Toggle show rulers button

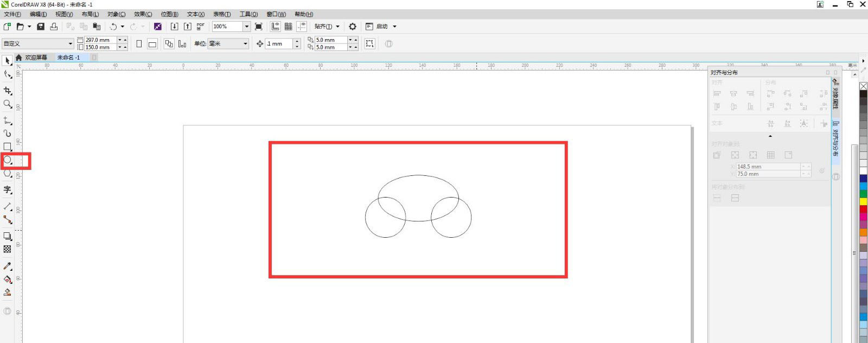coord(276,27)
